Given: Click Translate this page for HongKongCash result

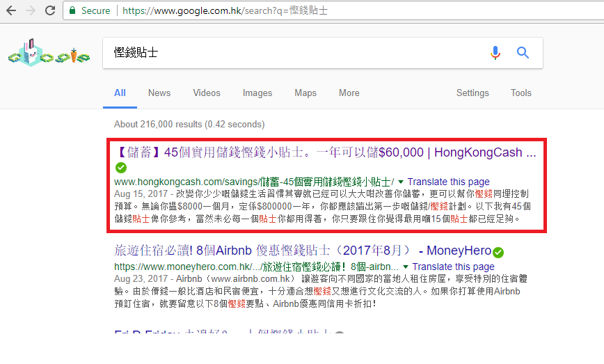Looking at the screenshot, I should pos(448,182).
